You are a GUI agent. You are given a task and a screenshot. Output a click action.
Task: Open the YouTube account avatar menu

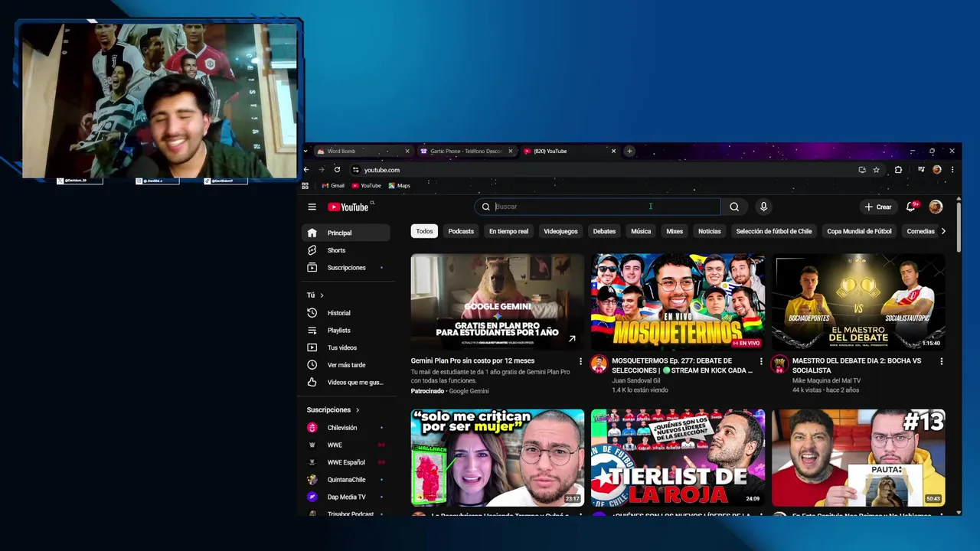pyautogui.click(x=936, y=207)
